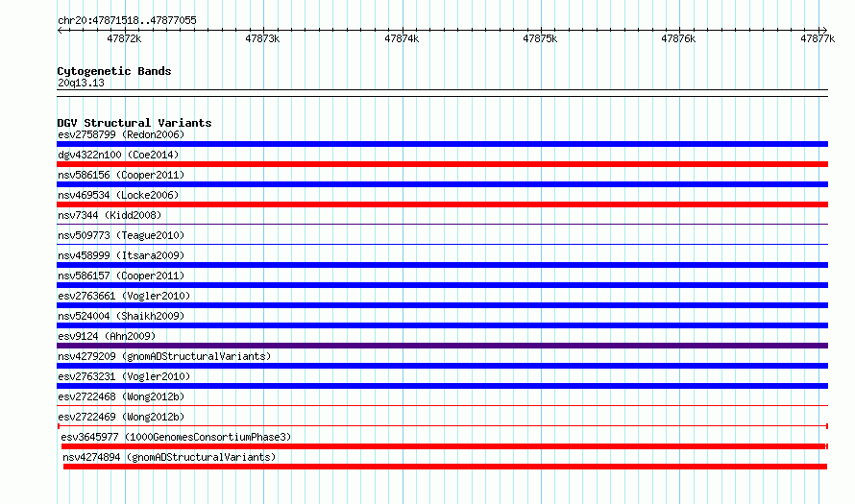Click the esv2763661 (Vogler2010) label

point(124,296)
